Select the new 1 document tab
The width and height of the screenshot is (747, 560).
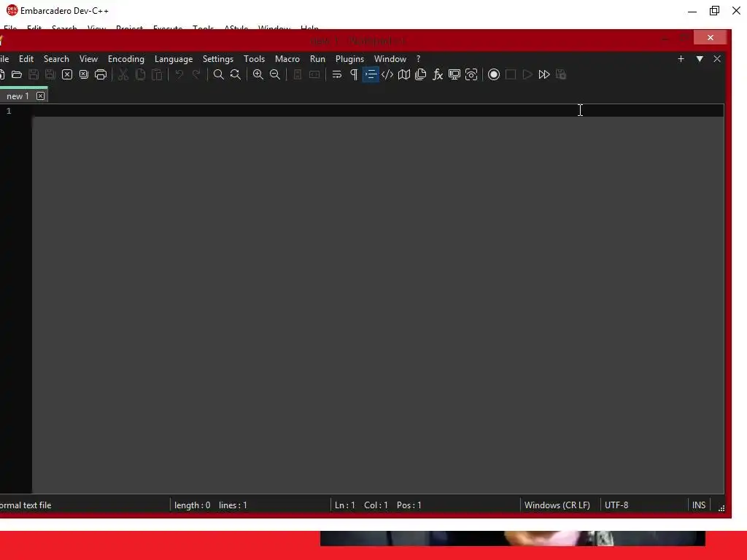coord(18,96)
